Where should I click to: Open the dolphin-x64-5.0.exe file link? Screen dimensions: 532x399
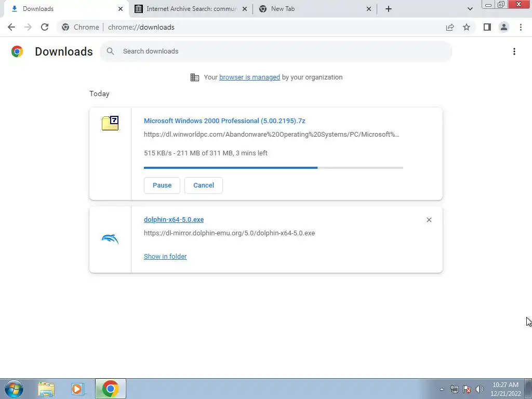174,220
